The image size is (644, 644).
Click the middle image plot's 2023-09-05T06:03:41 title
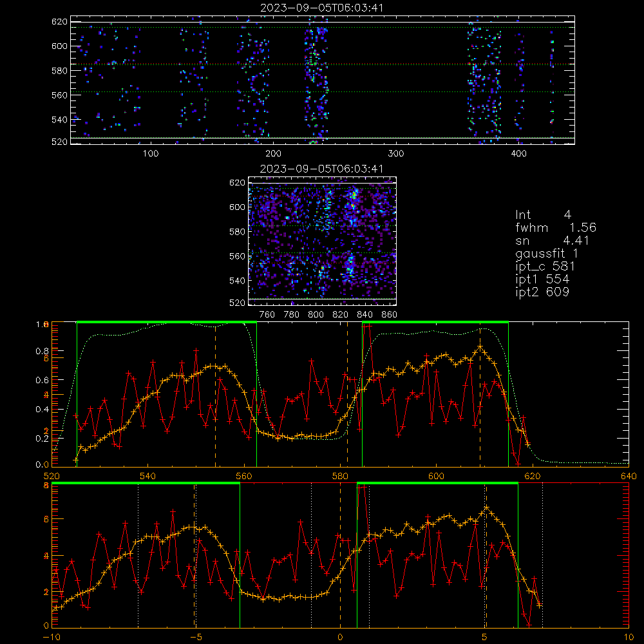(322, 168)
